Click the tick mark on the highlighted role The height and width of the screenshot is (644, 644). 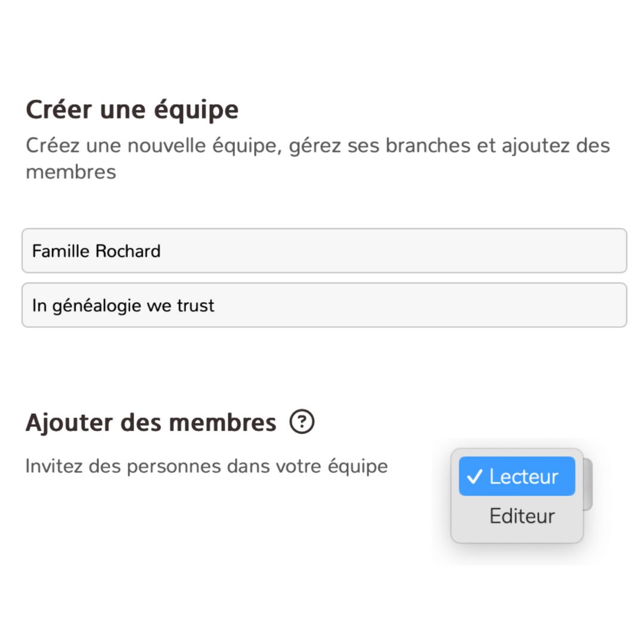(x=474, y=476)
